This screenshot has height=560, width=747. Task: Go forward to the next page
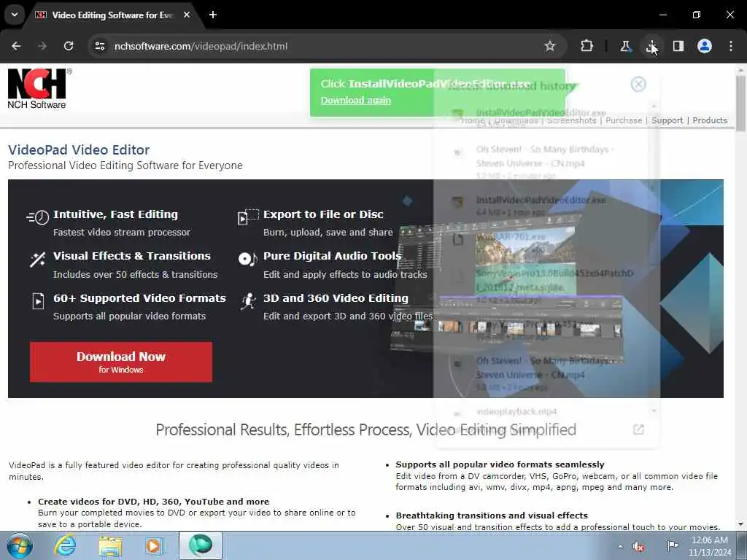tap(42, 46)
